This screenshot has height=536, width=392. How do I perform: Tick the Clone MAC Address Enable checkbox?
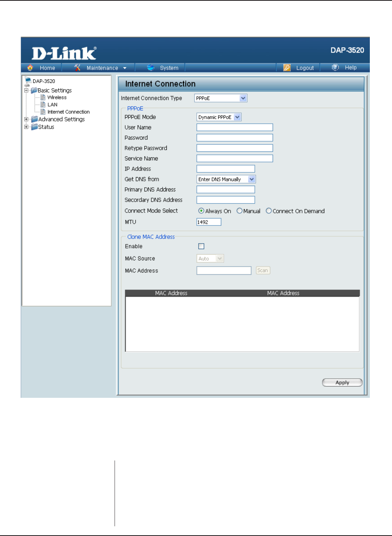[x=201, y=246]
